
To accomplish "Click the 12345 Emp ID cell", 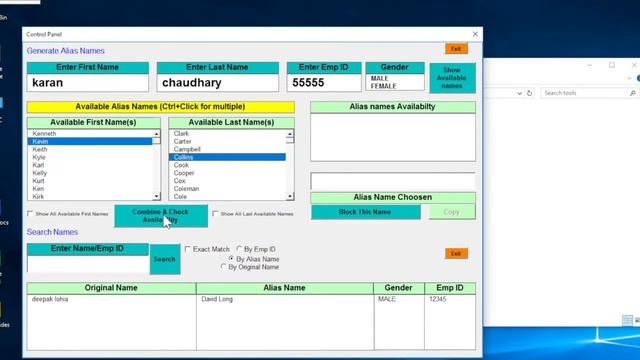I will [438, 299].
